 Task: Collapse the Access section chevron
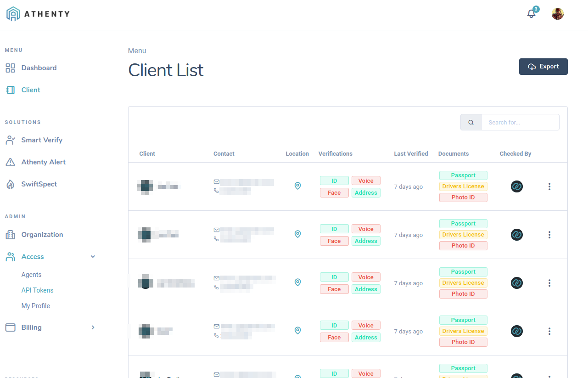[93, 256]
